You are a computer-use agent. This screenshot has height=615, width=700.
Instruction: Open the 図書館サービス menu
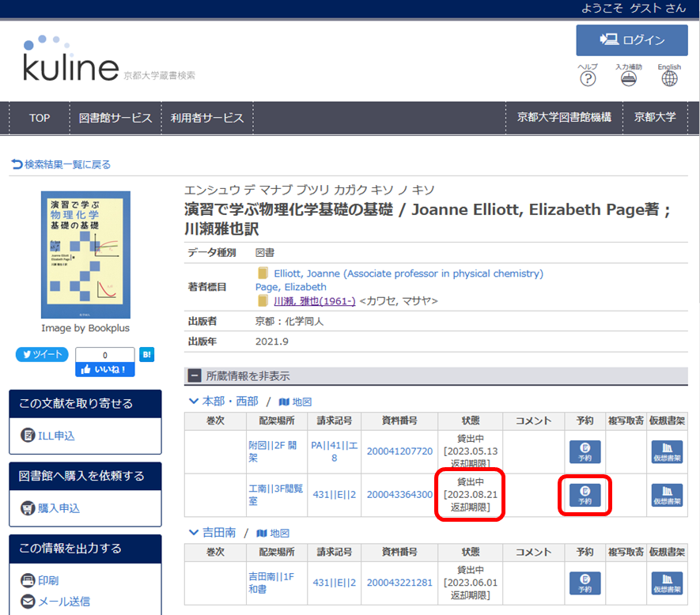115,118
